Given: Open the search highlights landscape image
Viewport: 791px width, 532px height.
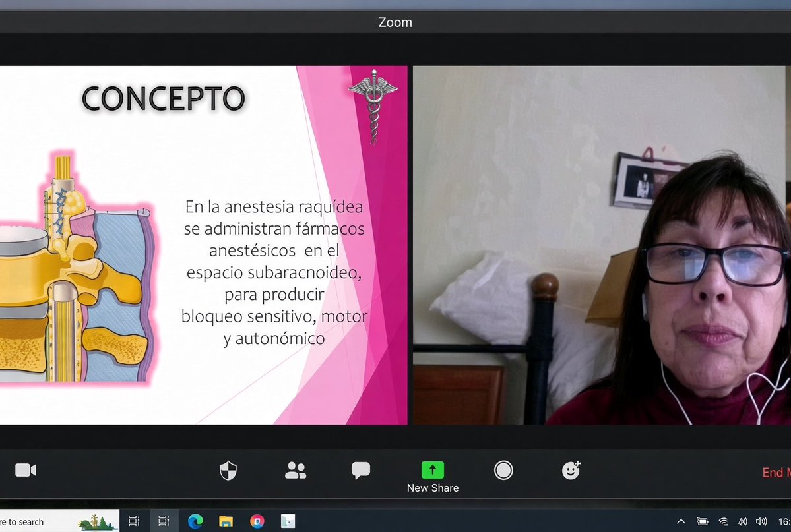Looking at the screenshot, I should [98, 521].
